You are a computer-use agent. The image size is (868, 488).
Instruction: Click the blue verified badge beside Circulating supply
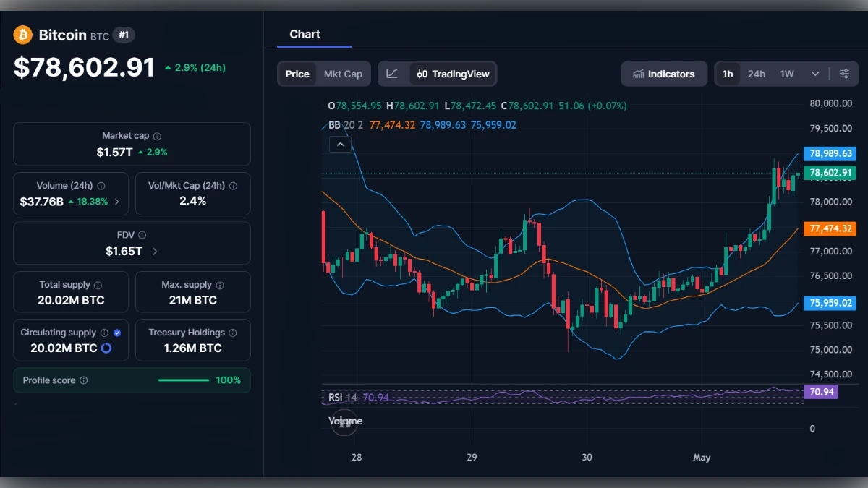[117, 333]
